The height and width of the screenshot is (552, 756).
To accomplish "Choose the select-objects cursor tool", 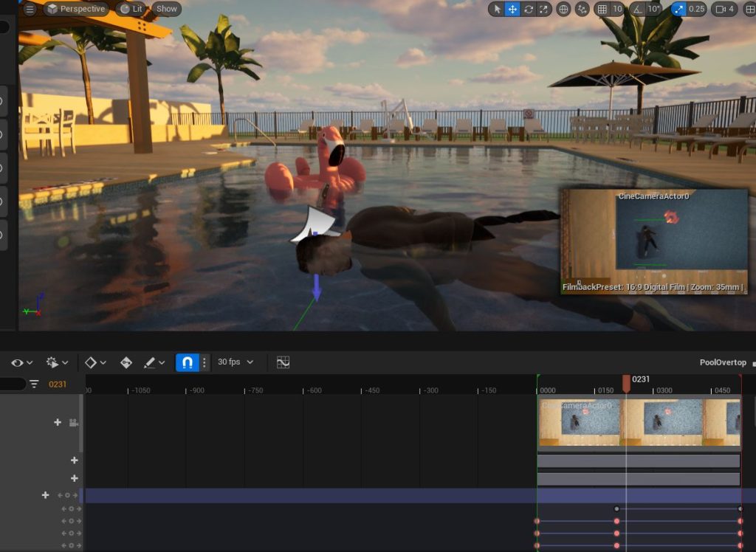I will 497,9.
